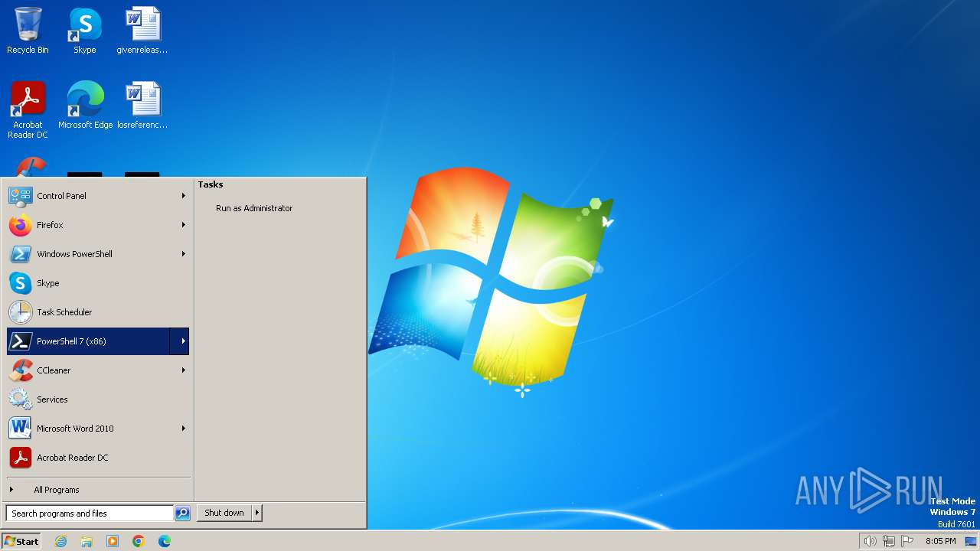Open Acrobat Reader DC desktop shortcut
This screenshot has width=980, height=551.
[28, 110]
